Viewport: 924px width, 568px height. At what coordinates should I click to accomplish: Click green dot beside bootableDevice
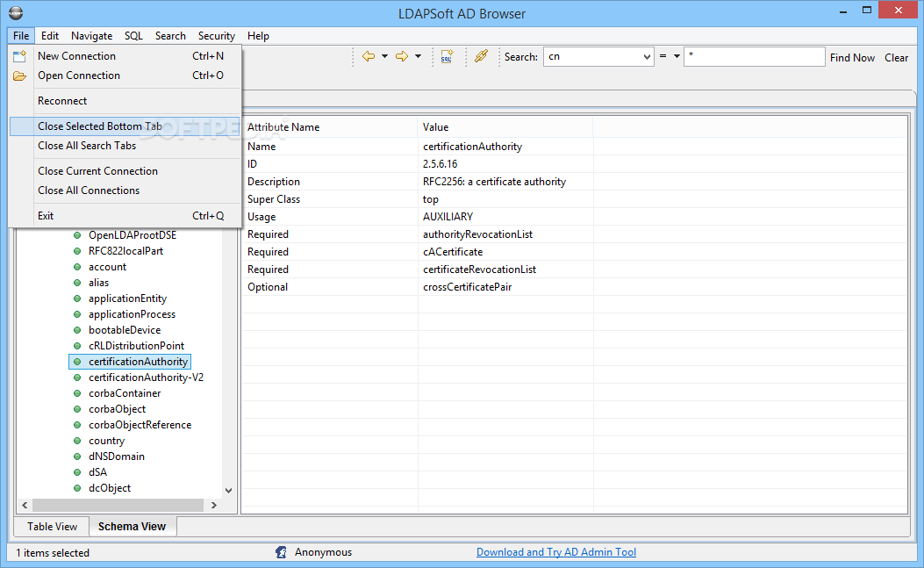77,330
